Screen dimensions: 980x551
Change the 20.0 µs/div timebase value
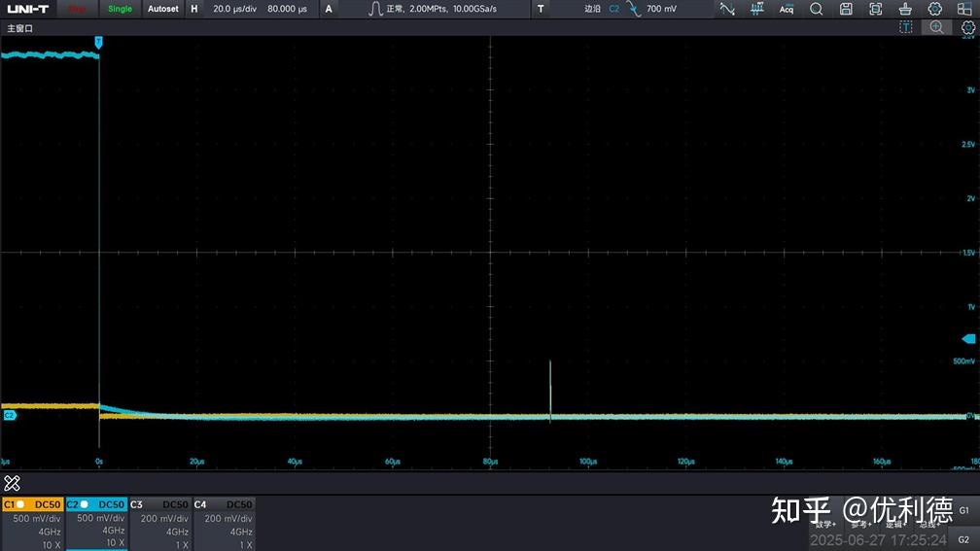pos(234,9)
